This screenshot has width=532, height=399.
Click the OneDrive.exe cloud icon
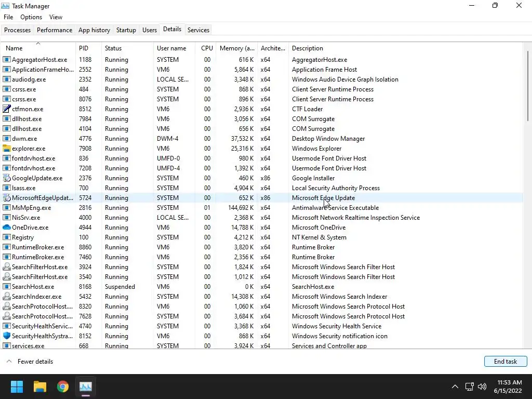(6, 228)
